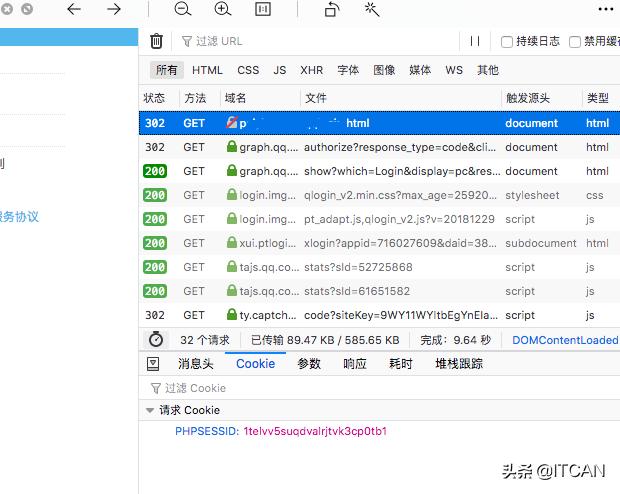
Task: Filter requests by CSS
Action: [x=248, y=70]
